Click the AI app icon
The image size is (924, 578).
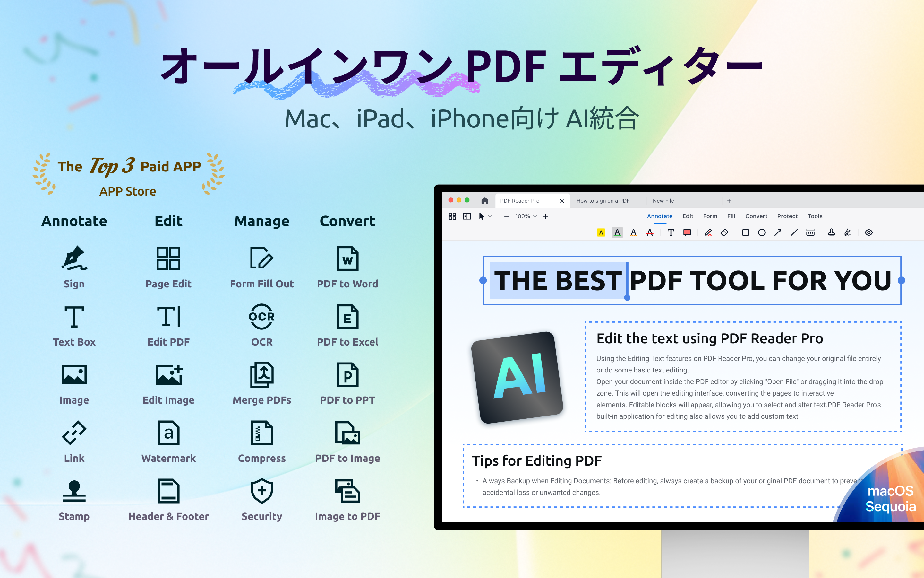click(x=518, y=377)
